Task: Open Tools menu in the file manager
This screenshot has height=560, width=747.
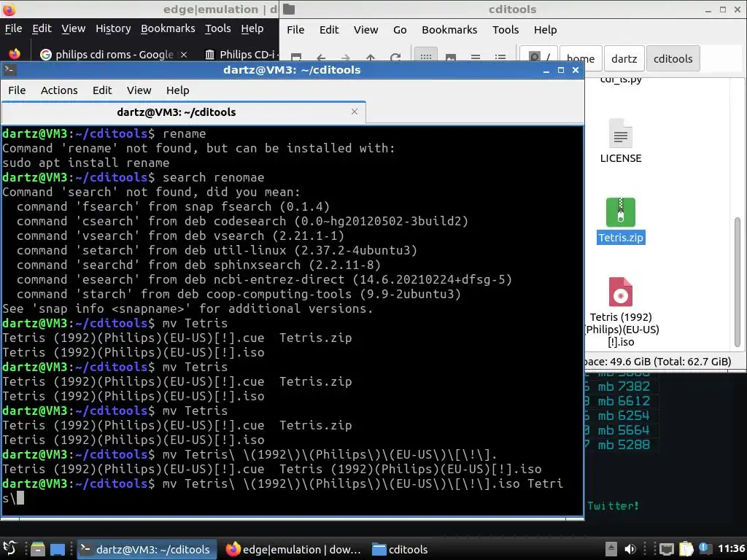Action: coord(506,29)
